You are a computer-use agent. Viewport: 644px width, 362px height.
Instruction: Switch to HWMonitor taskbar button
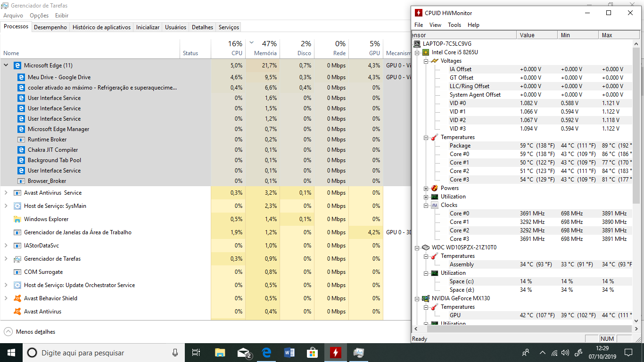tap(335, 353)
